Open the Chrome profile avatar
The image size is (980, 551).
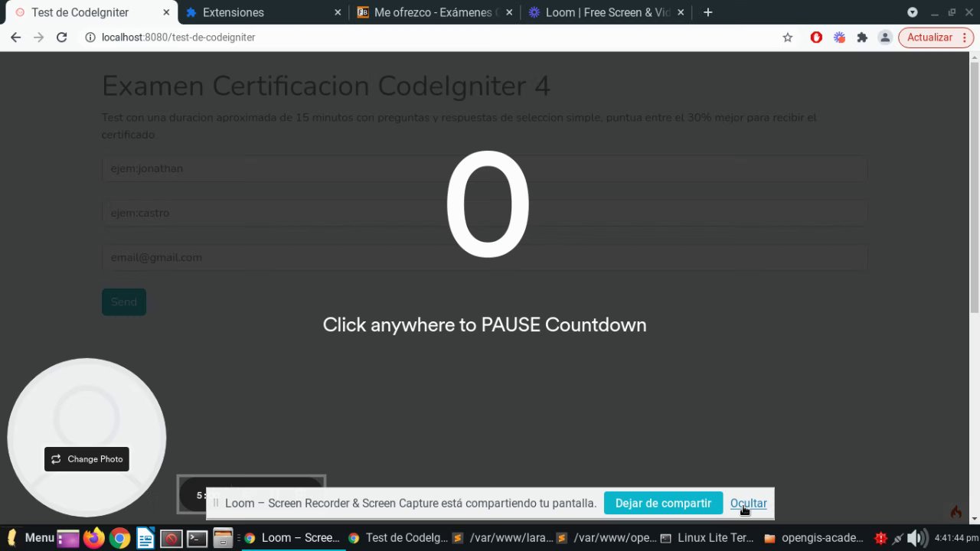click(x=885, y=37)
